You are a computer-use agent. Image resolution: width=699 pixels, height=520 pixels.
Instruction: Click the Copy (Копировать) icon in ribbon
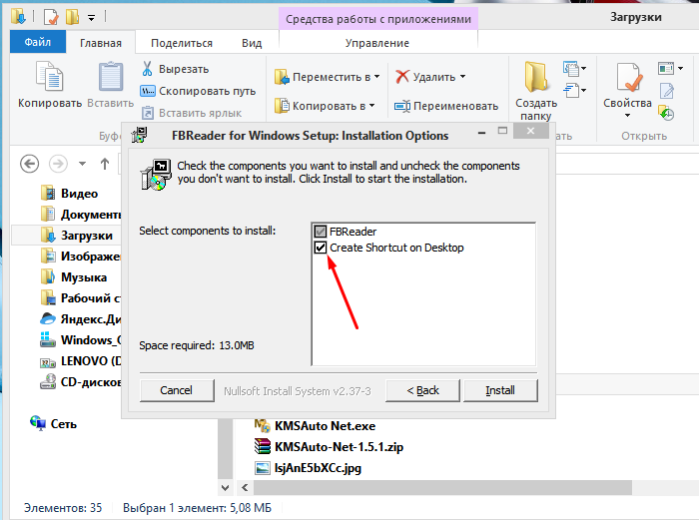click(49, 76)
